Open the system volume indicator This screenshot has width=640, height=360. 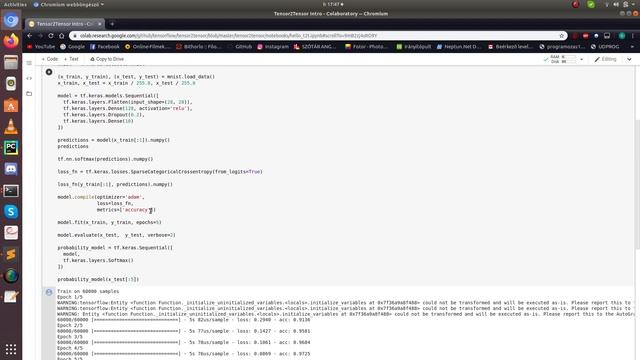(616, 4)
